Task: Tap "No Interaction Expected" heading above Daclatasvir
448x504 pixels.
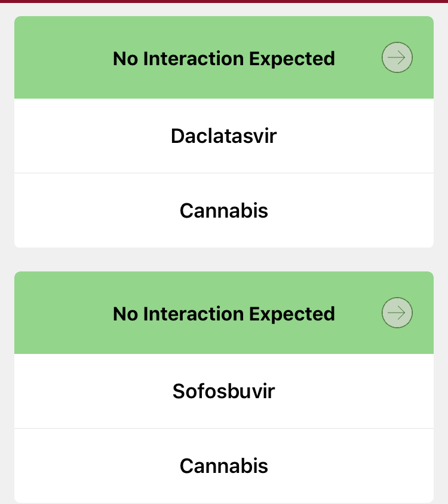Action: tap(224, 59)
